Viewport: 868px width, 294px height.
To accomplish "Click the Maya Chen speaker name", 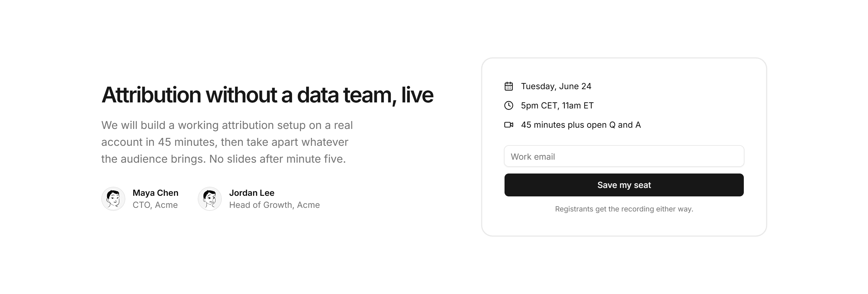I will tap(155, 192).
